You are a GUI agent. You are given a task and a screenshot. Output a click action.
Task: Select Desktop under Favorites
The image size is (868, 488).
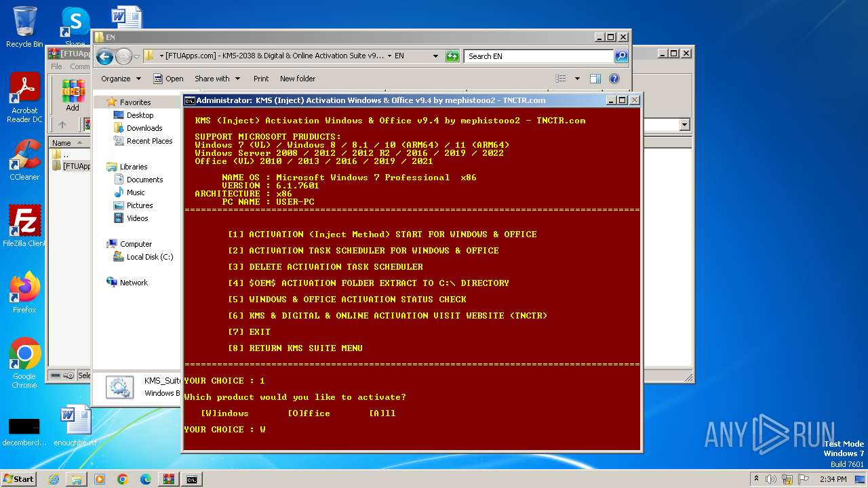pyautogui.click(x=134, y=115)
